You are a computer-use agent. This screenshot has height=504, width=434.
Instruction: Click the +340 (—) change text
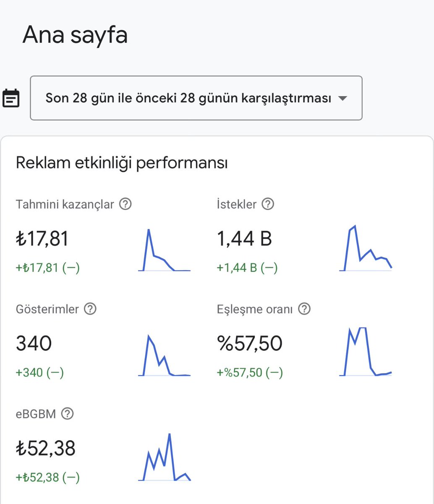(40, 373)
